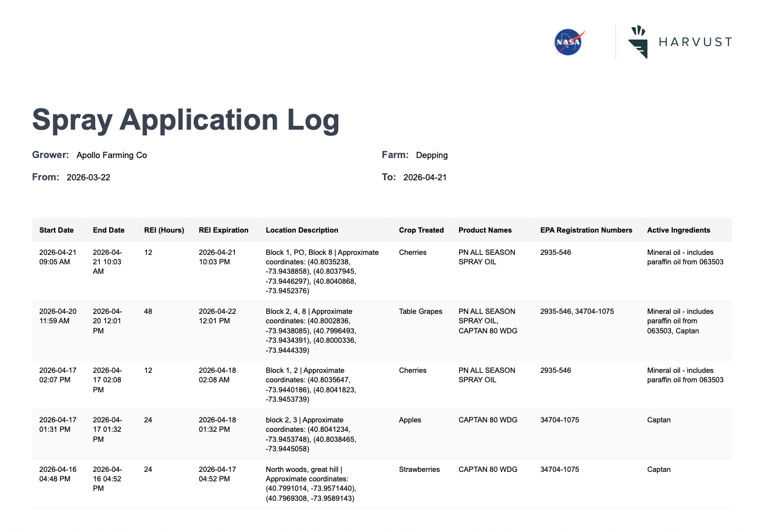Select "CAPTAN 80 WDG" in the Strawberries row
The height and width of the screenshot is (532, 758).
(x=488, y=470)
